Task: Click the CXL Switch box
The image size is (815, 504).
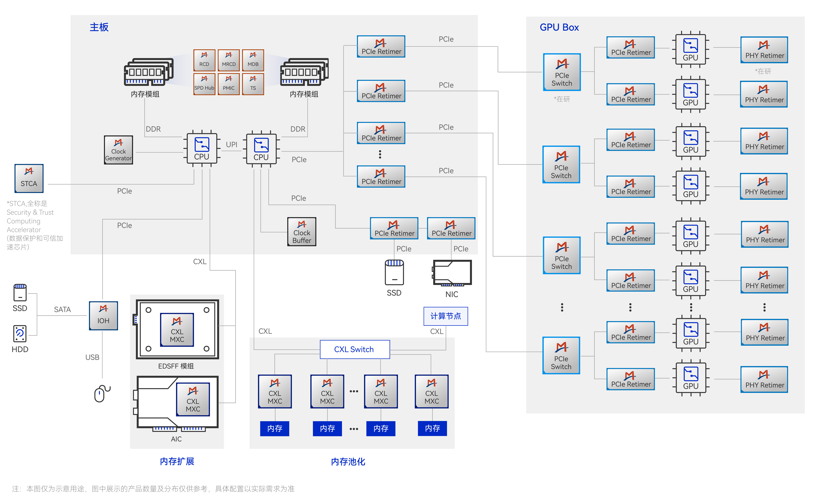Action: (x=355, y=349)
